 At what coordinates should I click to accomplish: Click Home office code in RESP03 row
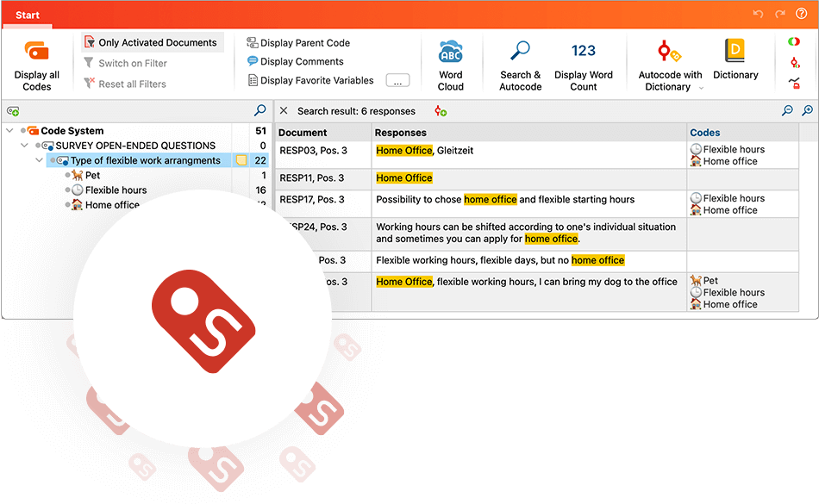[723, 161]
